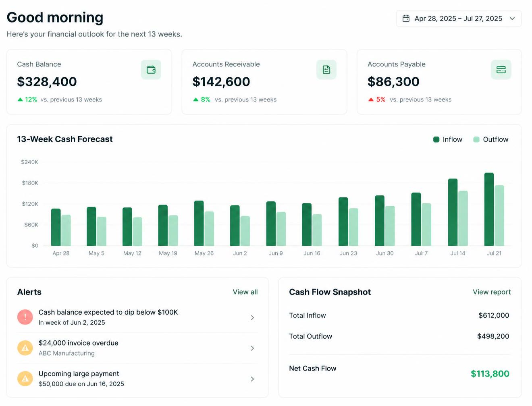This screenshot has height=406, width=532.
Task: Click the May 26 axis label
Action: pyautogui.click(x=204, y=253)
